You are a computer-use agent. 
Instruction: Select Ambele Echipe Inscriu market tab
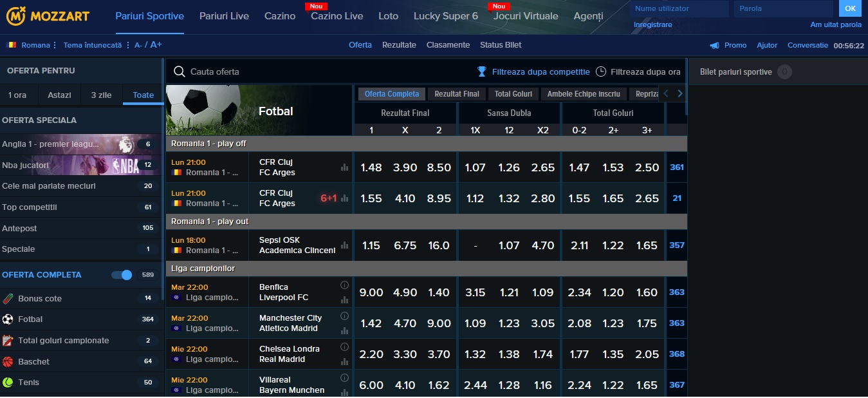click(584, 94)
